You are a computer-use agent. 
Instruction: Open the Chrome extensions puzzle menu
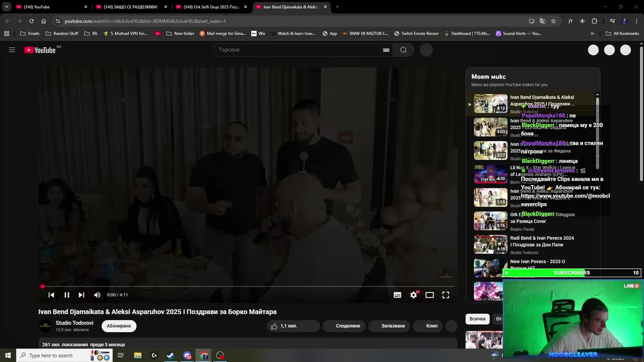pos(594,21)
